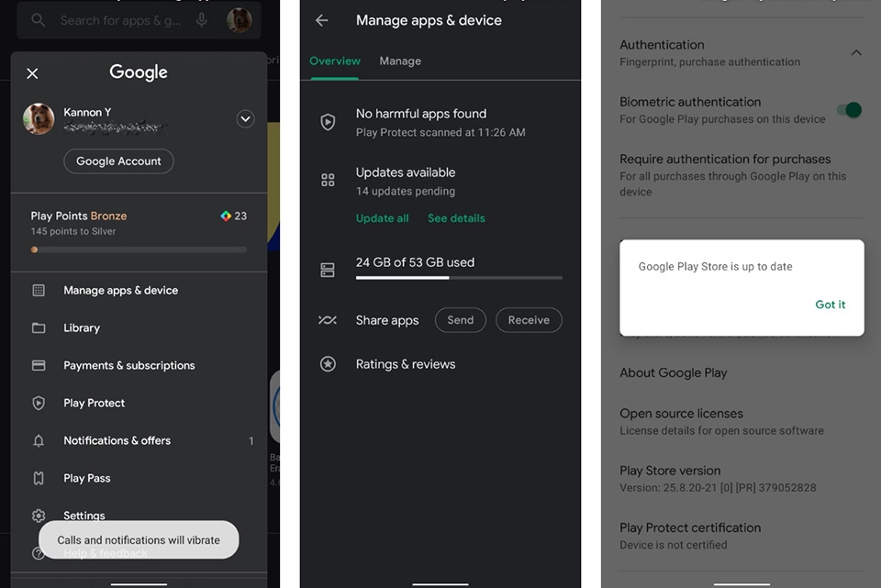
Task: Tap the Send button
Action: 460,320
